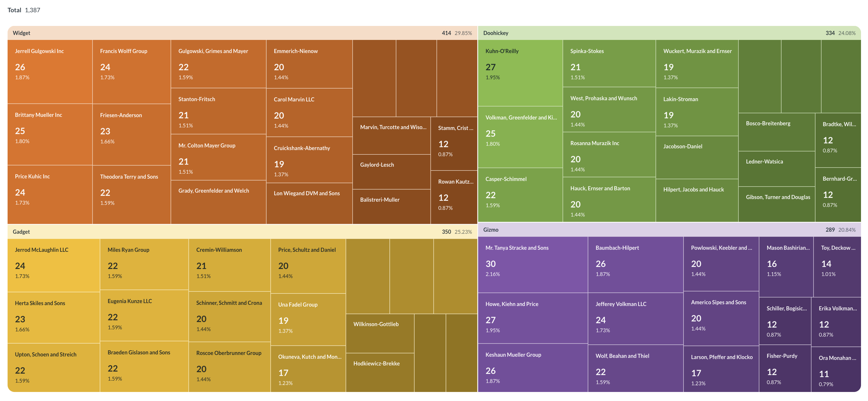Select the Una Fadel Group tile

point(308,319)
